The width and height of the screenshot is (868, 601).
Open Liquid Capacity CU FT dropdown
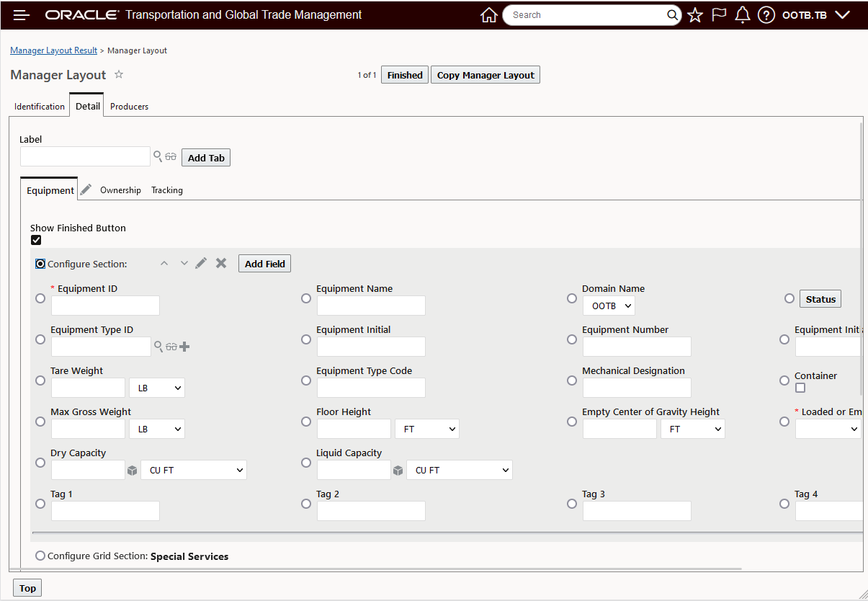(x=460, y=470)
